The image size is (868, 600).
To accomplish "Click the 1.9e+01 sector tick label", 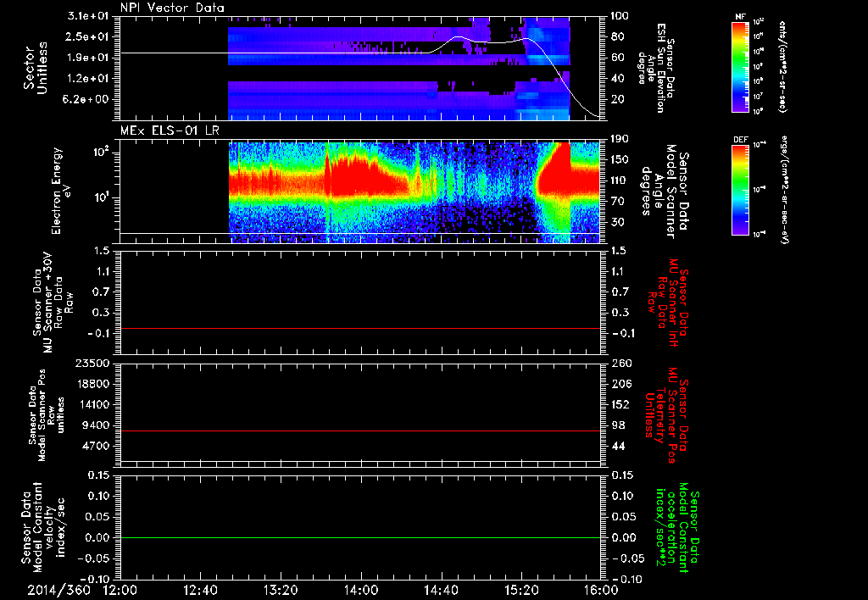I will (88, 58).
